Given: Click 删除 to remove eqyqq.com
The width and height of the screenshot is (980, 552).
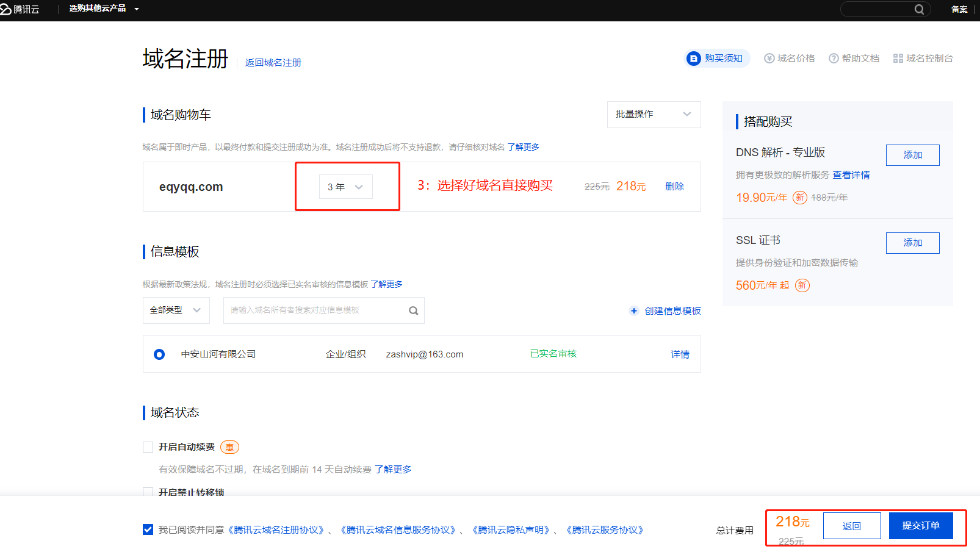Looking at the screenshot, I should pos(674,187).
